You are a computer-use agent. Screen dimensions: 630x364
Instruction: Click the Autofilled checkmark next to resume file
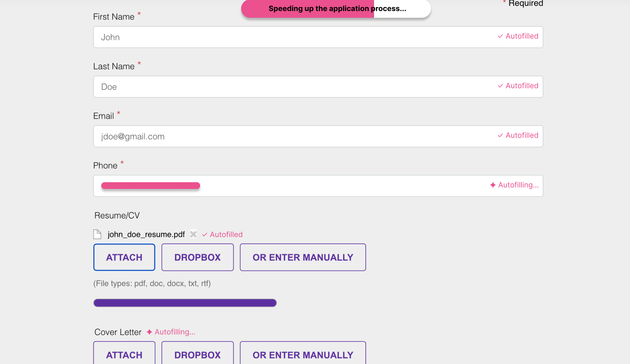pos(205,234)
